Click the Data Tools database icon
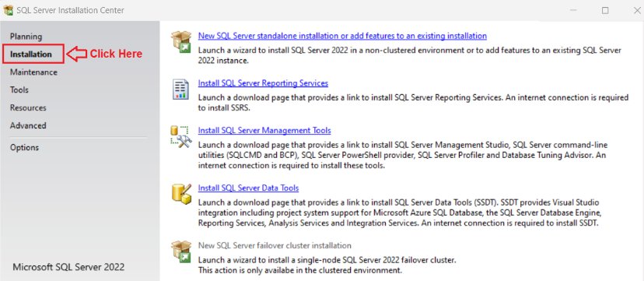This screenshot has height=281, width=644. pos(181,194)
